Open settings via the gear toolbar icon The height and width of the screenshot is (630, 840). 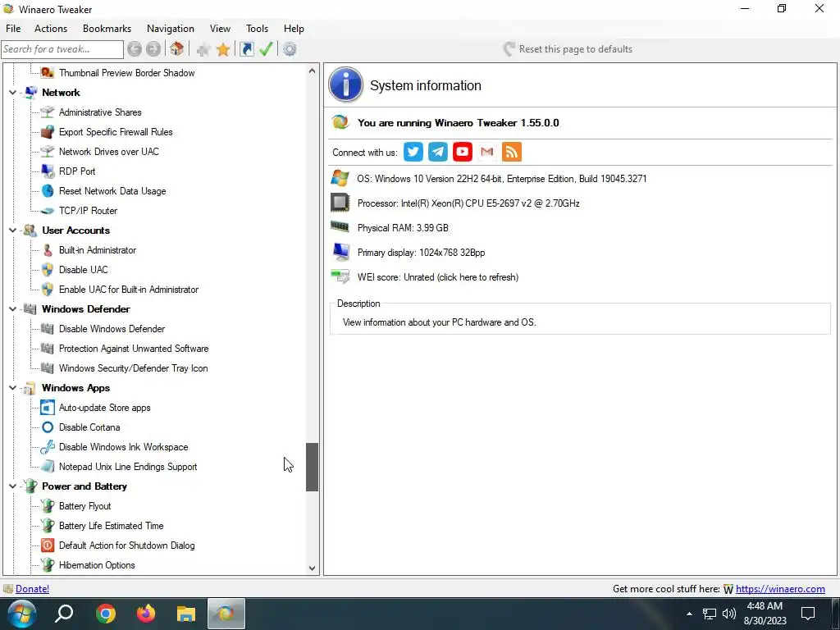pyautogui.click(x=290, y=49)
